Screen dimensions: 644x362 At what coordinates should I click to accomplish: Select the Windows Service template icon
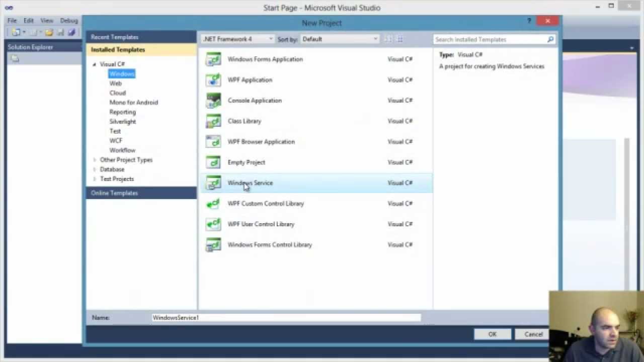[x=213, y=183]
